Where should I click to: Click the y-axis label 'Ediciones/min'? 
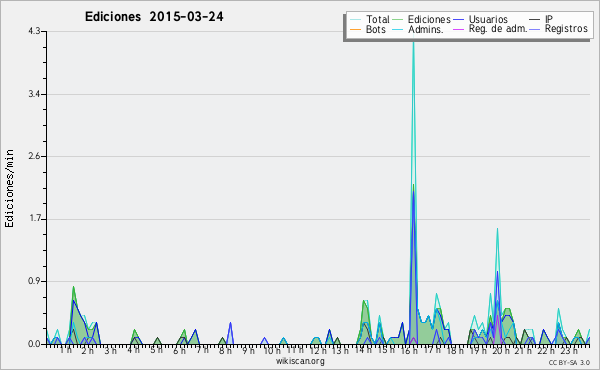(x=9, y=188)
